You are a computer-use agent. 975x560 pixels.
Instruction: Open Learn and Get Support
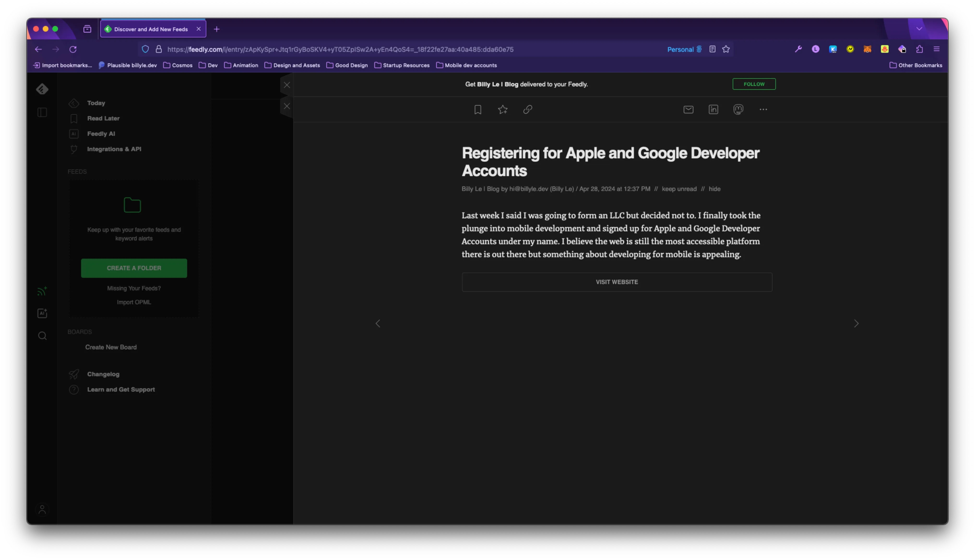(x=121, y=390)
